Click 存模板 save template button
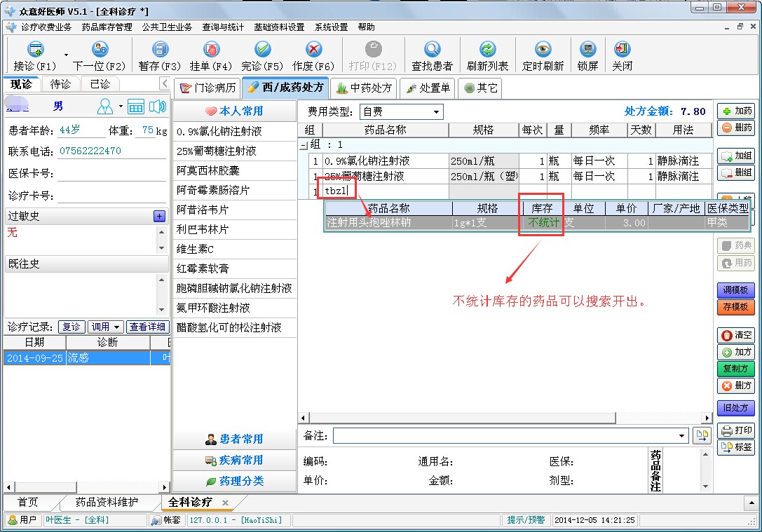 [x=736, y=307]
